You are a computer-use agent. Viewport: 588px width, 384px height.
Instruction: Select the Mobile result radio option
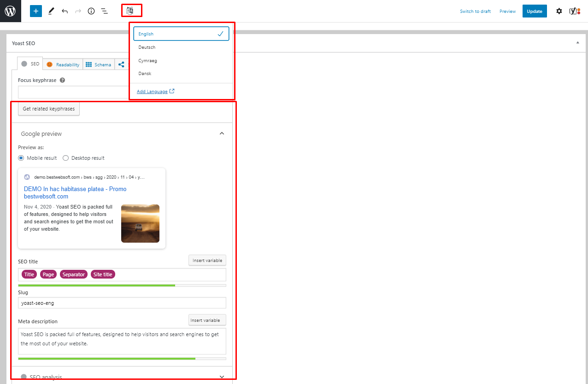[21, 158]
